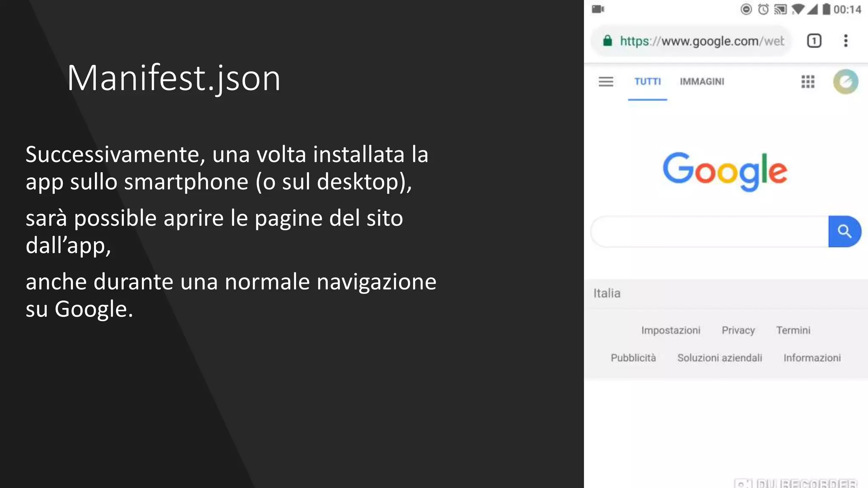
Task: Tap the Google logo
Action: [725, 171]
